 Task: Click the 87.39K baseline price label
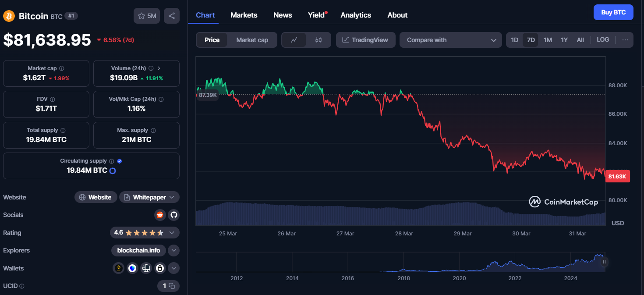point(207,95)
